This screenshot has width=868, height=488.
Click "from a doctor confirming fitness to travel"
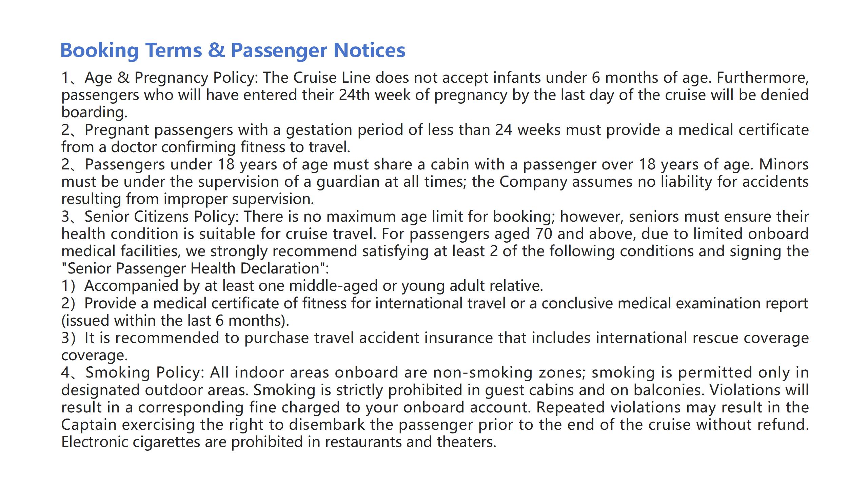coord(205,147)
